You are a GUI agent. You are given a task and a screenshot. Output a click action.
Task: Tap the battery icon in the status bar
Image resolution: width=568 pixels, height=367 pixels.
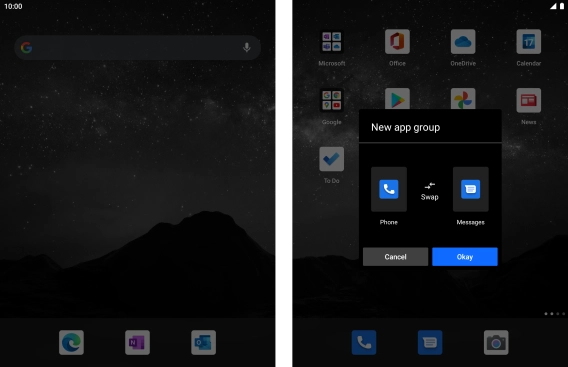tap(561, 6)
